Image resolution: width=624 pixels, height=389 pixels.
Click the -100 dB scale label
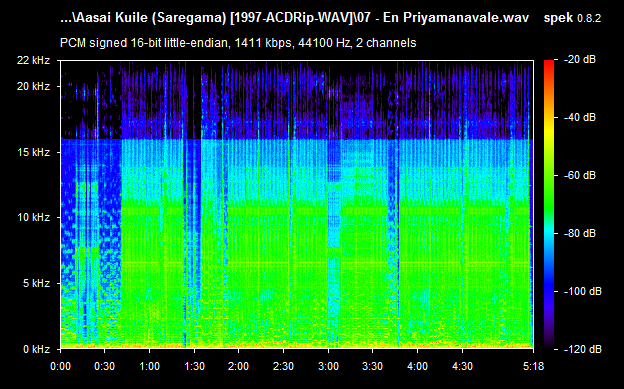[582, 291]
